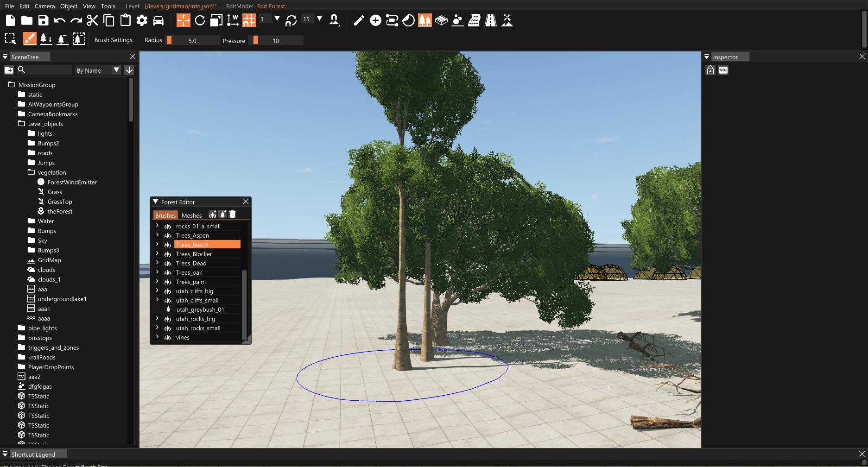This screenshot has height=467, width=868.
Task: Switch to the Meshes tab
Action: click(x=191, y=215)
